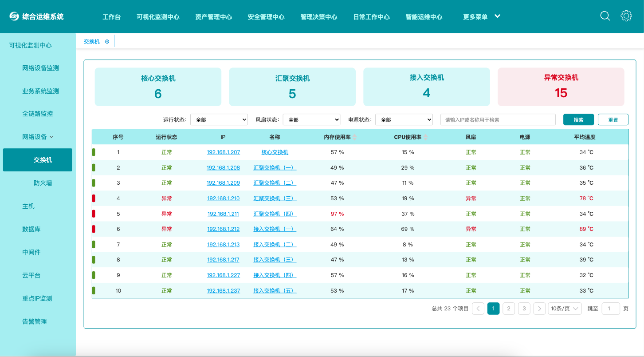Open IP link 192.168.1.237

click(x=223, y=291)
